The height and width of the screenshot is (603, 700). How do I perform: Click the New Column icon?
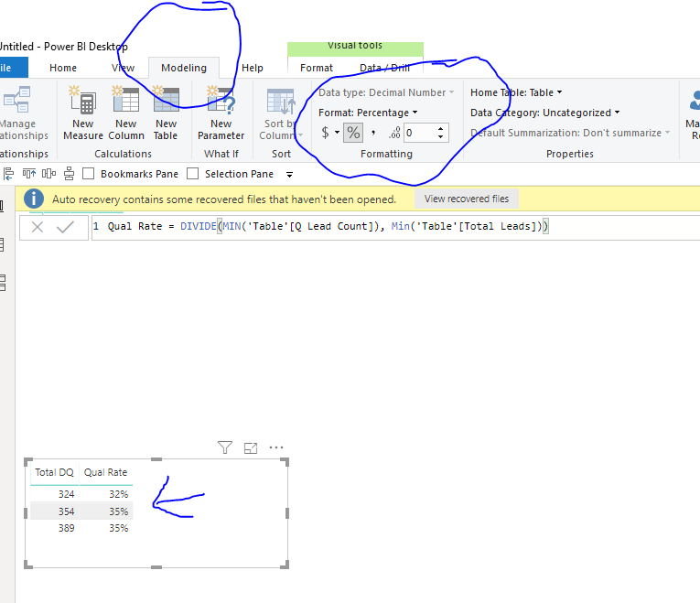point(125,99)
